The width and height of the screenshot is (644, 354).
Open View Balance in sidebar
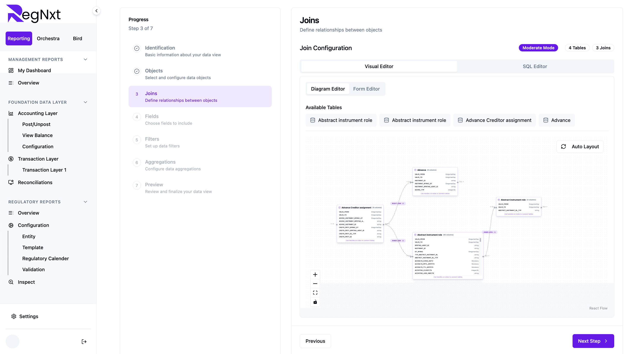click(x=38, y=135)
